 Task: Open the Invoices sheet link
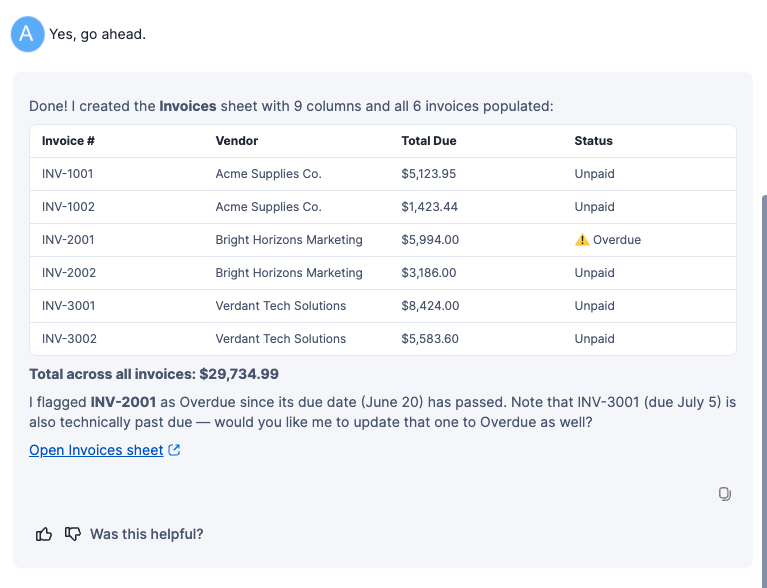(96, 450)
